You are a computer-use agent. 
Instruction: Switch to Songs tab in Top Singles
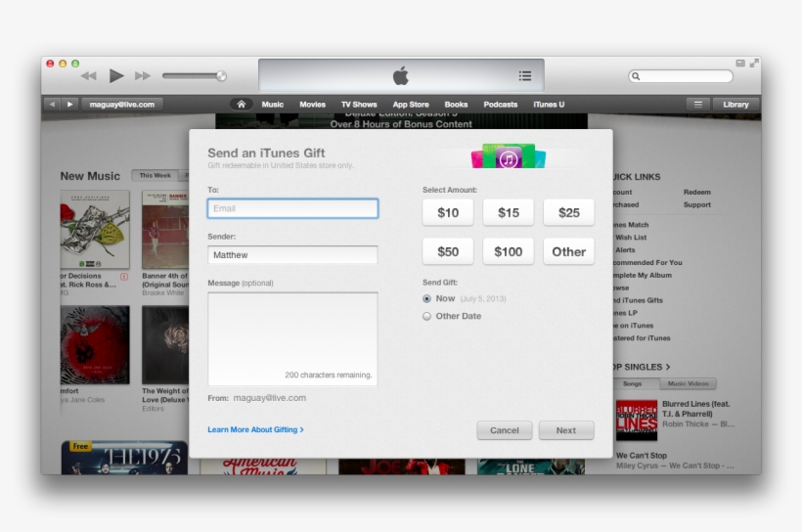(x=633, y=383)
